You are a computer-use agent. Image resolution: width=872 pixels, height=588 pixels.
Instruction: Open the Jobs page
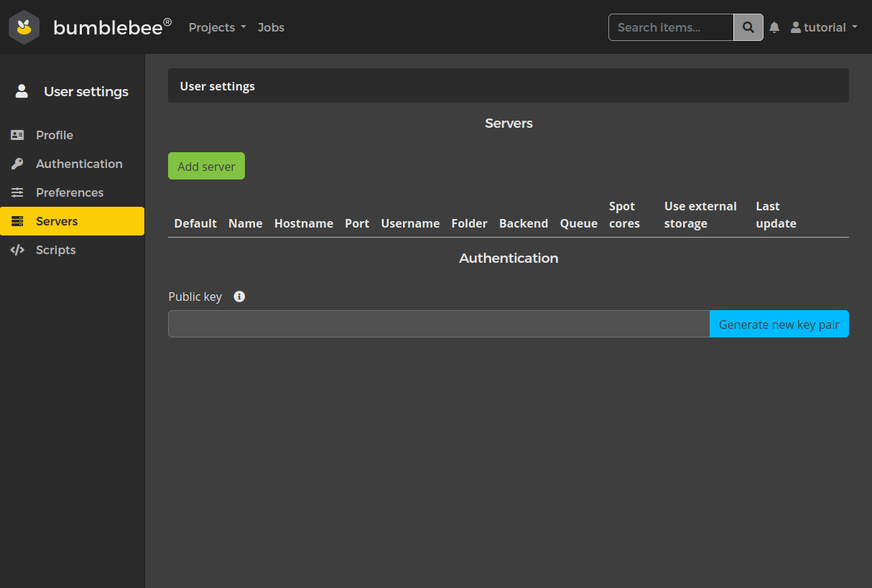pos(271,27)
